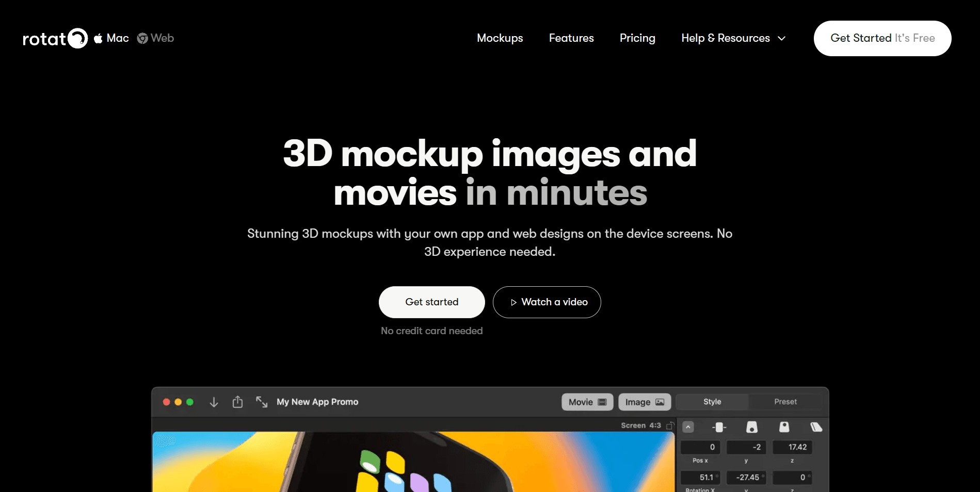Select the Movie export button
The width and height of the screenshot is (980, 492).
pyautogui.click(x=587, y=402)
